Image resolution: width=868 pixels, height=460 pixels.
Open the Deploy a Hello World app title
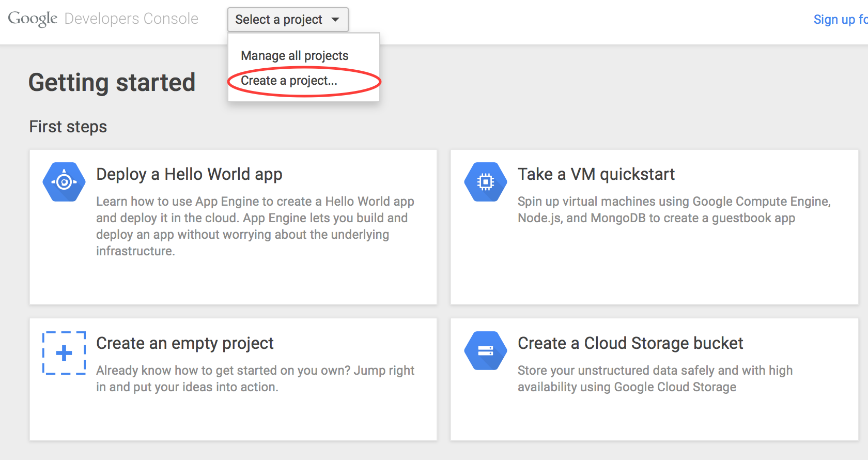point(189,174)
